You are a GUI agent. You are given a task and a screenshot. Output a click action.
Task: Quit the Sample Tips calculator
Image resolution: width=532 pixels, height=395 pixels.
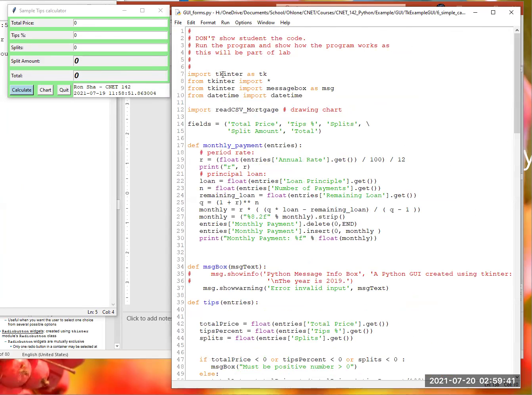click(x=64, y=90)
